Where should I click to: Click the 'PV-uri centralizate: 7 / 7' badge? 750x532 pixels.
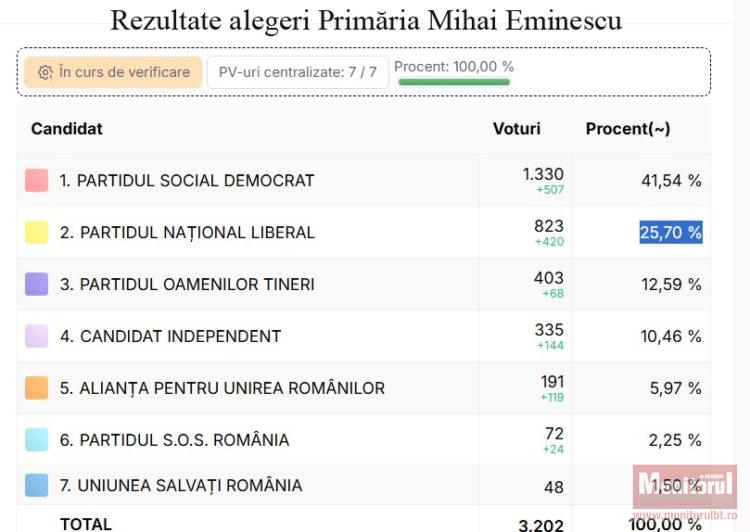[x=298, y=72]
